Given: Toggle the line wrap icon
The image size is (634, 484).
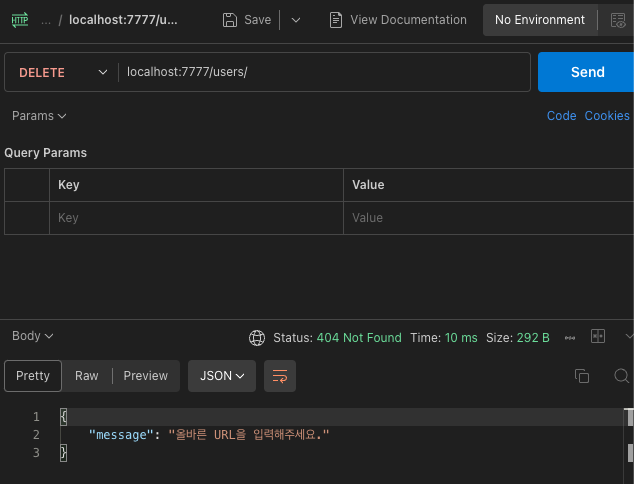Looking at the screenshot, I should pyautogui.click(x=280, y=376).
